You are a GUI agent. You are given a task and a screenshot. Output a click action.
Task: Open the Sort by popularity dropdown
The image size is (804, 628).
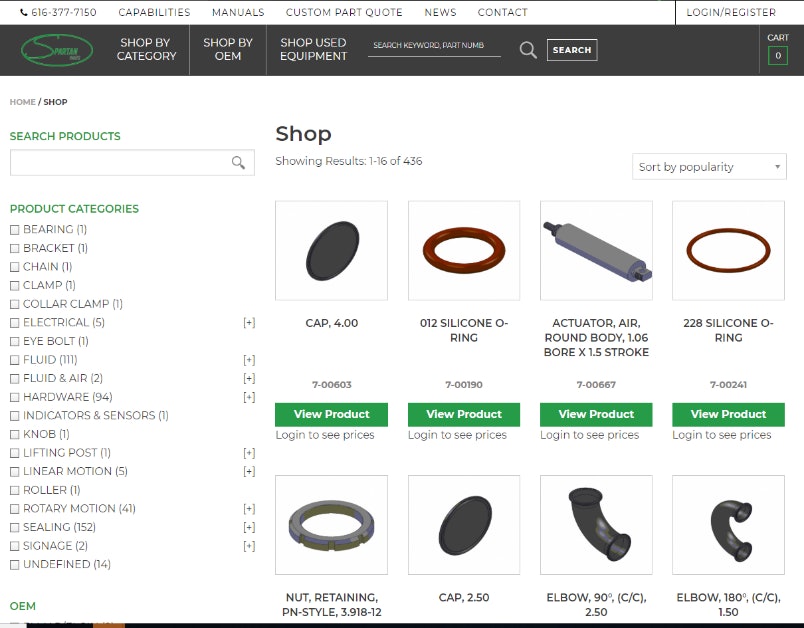[709, 167]
